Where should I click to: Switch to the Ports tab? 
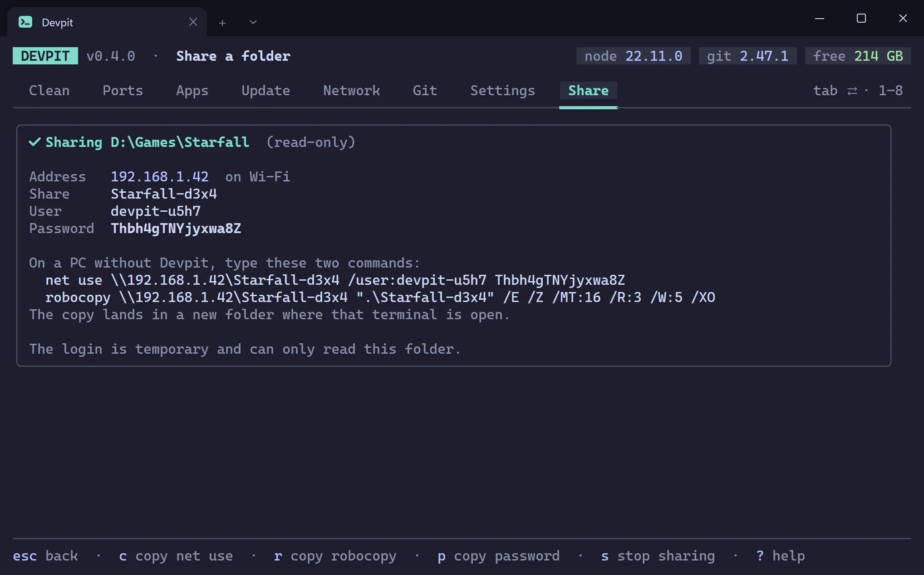(x=123, y=91)
